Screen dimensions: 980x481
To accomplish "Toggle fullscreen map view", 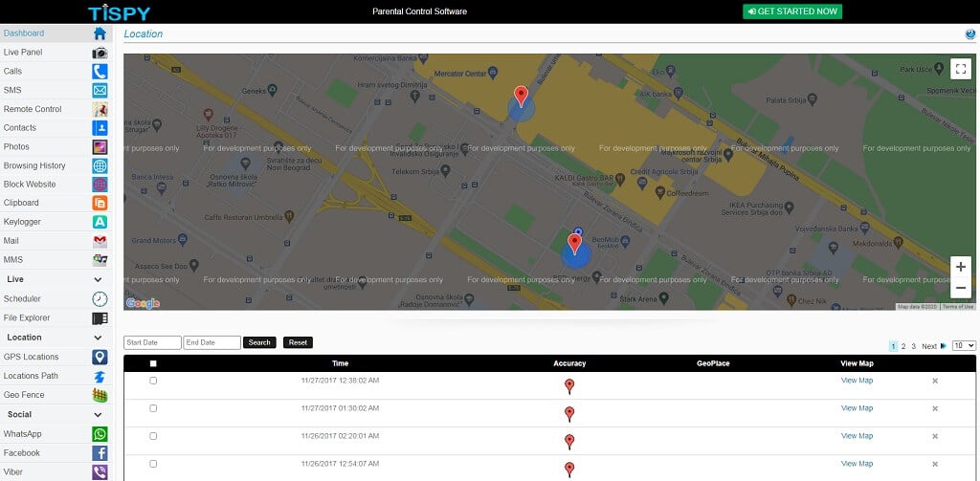I will pyautogui.click(x=961, y=69).
